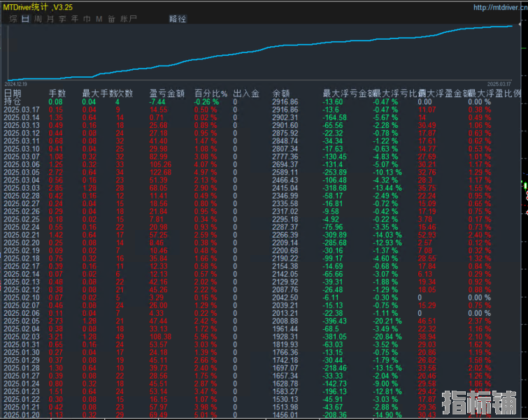Open the 备 notes tab

pyautogui.click(x=111, y=19)
